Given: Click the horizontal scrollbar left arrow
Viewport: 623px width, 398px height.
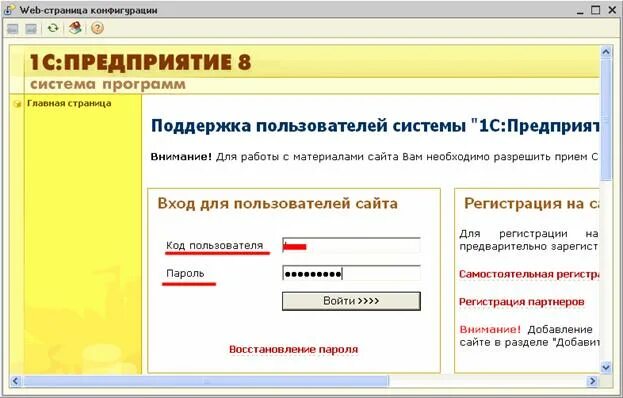Looking at the screenshot, I should [x=15, y=381].
